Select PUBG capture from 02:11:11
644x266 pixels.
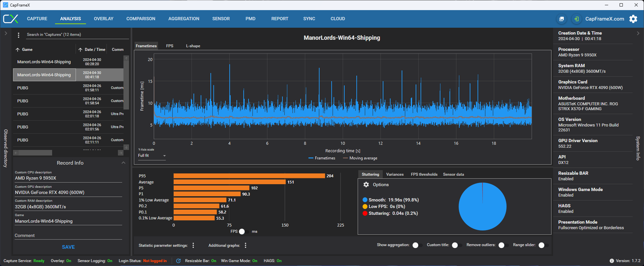point(68,140)
